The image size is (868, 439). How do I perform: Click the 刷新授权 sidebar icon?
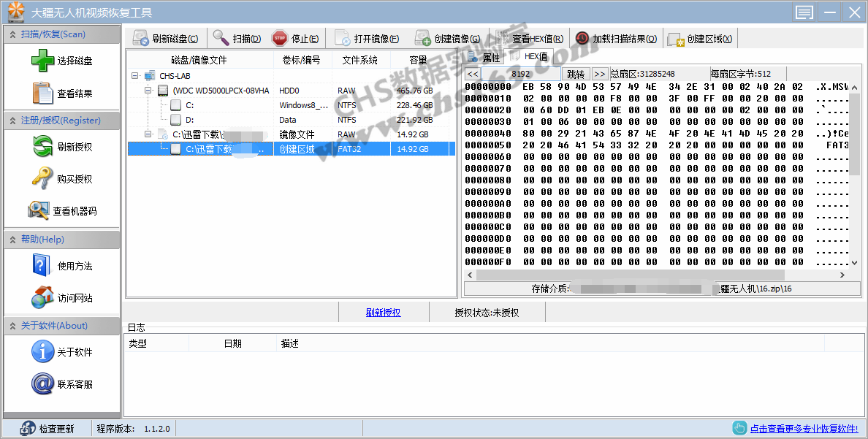42,147
